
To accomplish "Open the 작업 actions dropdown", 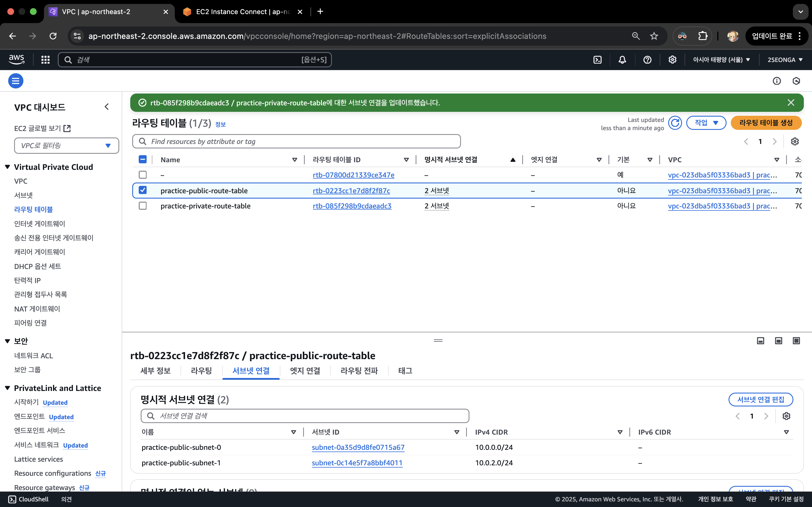I will tap(706, 123).
